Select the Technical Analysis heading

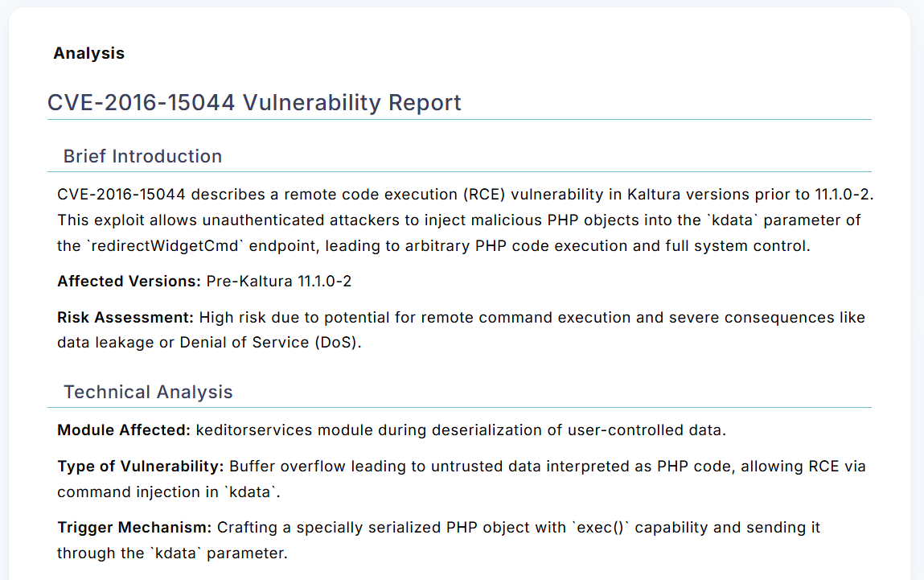(148, 392)
